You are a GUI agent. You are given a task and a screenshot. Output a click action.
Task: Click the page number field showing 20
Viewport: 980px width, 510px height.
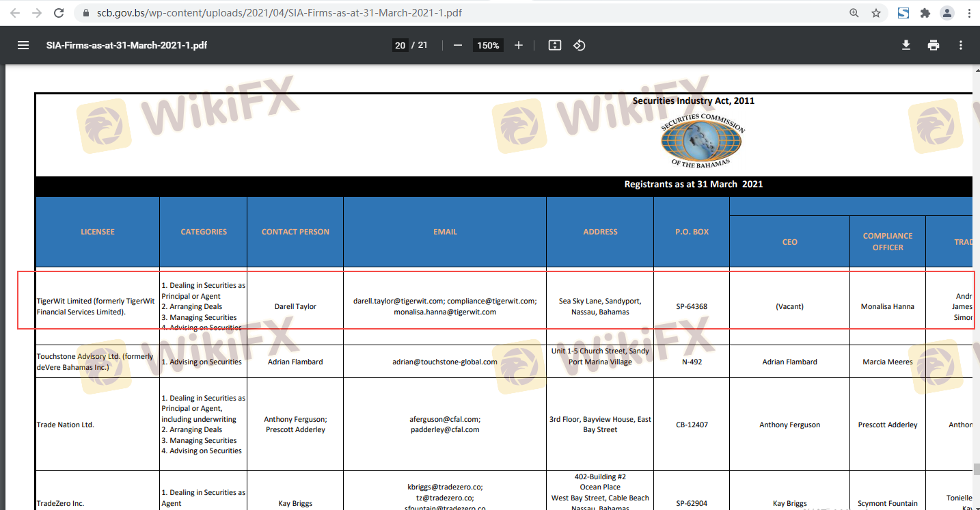[400, 45]
